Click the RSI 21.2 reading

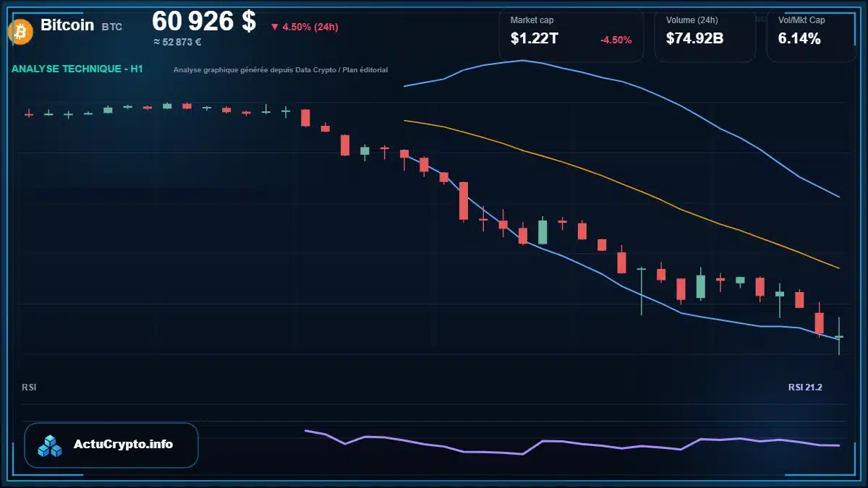[805, 388]
